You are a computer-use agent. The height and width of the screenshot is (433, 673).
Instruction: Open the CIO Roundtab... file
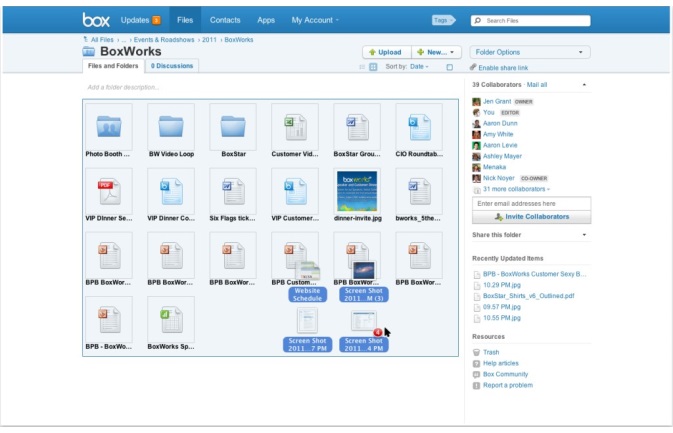pyautogui.click(x=419, y=127)
